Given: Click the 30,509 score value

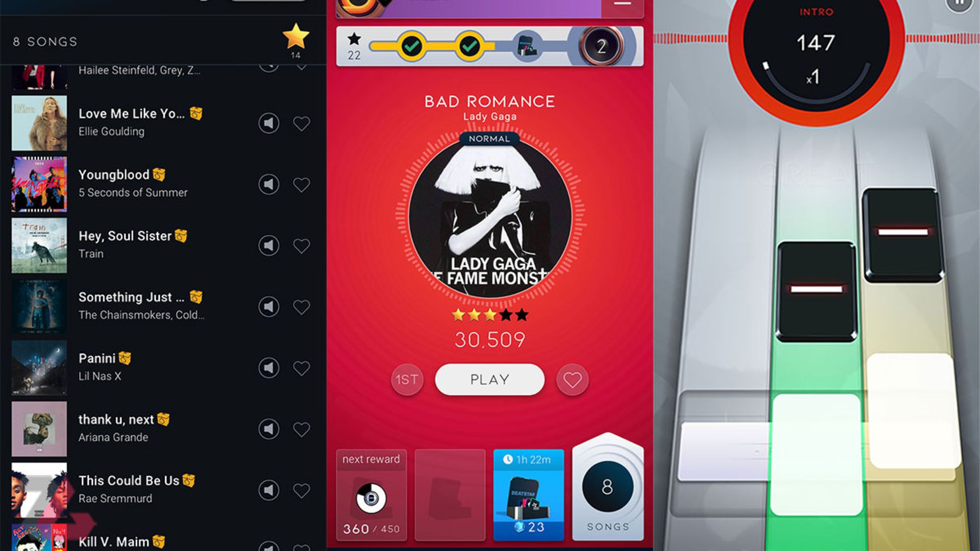Looking at the screenshot, I should point(489,340).
